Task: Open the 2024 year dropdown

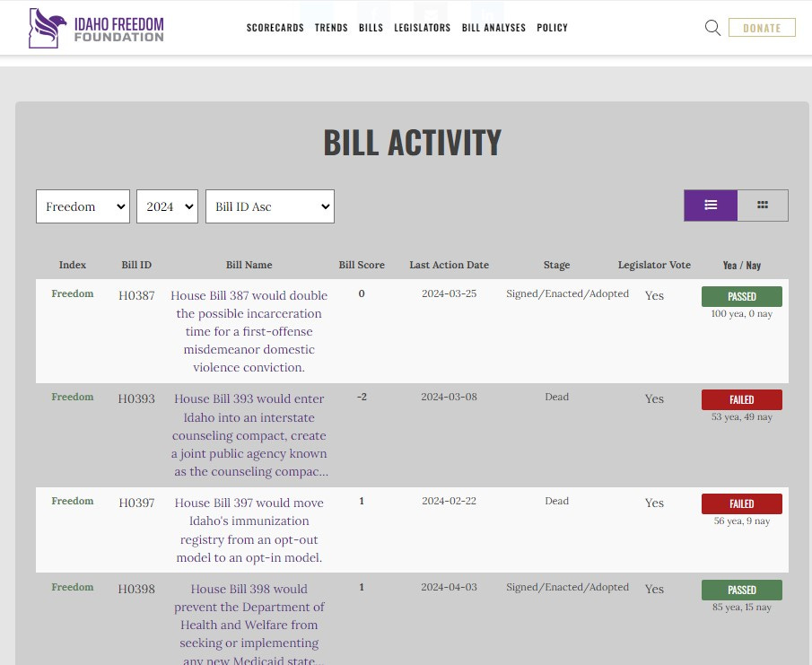Action: pos(167,206)
